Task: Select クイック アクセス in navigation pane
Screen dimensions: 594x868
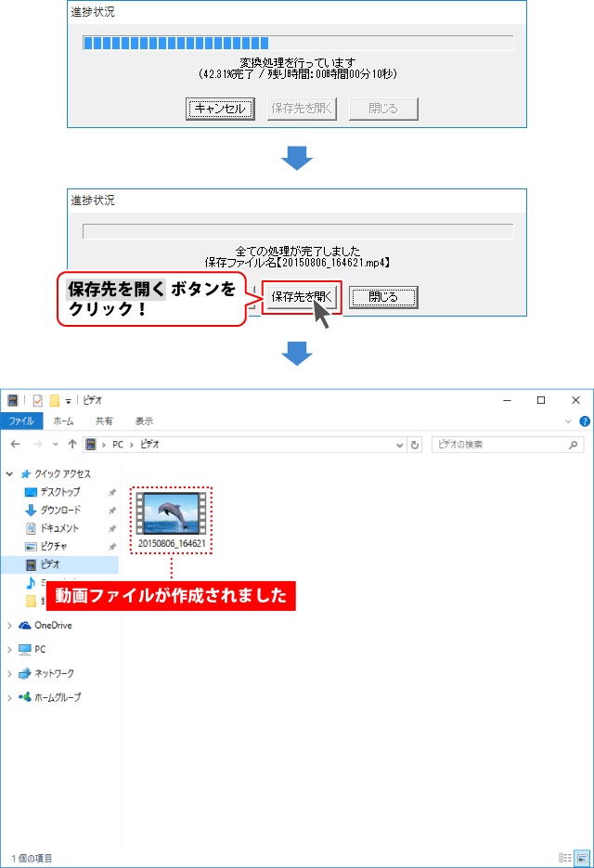Action: point(62,473)
